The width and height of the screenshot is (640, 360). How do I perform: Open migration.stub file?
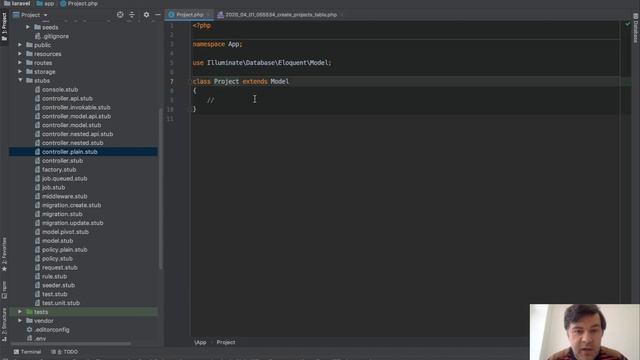click(62, 214)
